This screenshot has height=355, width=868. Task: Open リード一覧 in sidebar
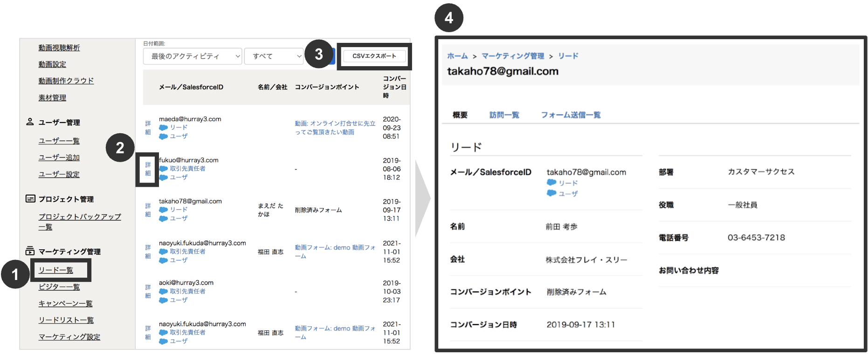pos(56,270)
